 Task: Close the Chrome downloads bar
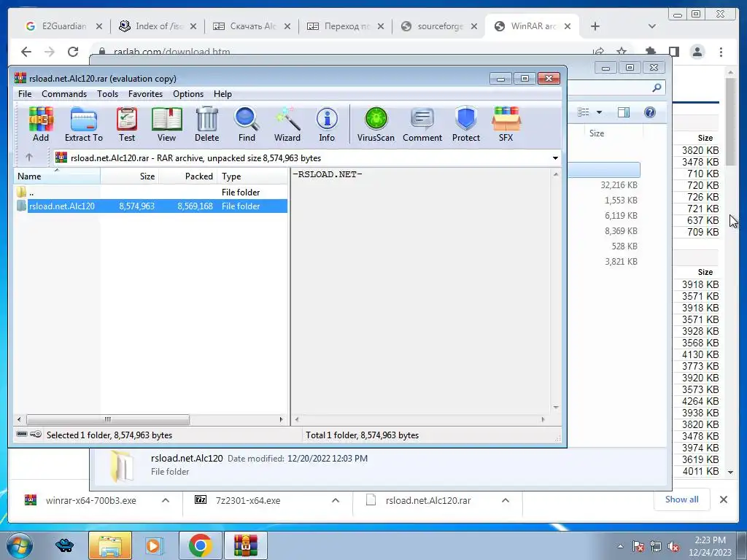(x=723, y=499)
